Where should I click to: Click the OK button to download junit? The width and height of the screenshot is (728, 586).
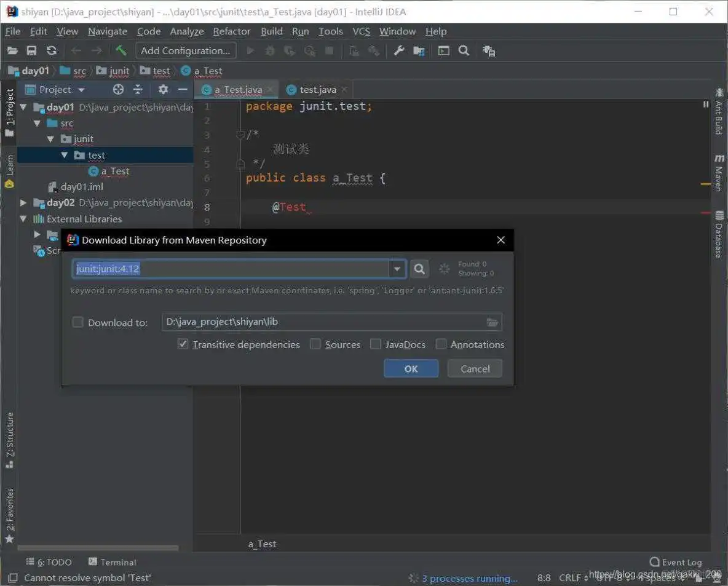point(411,368)
